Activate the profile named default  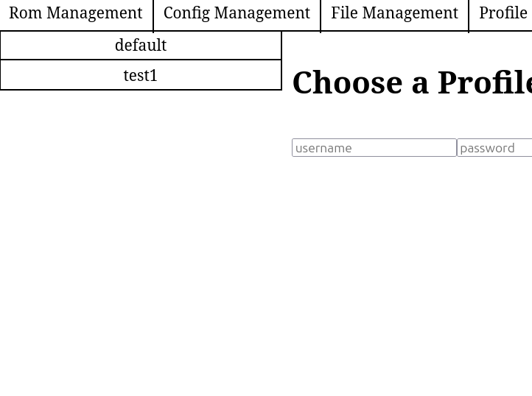click(x=141, y=46)
